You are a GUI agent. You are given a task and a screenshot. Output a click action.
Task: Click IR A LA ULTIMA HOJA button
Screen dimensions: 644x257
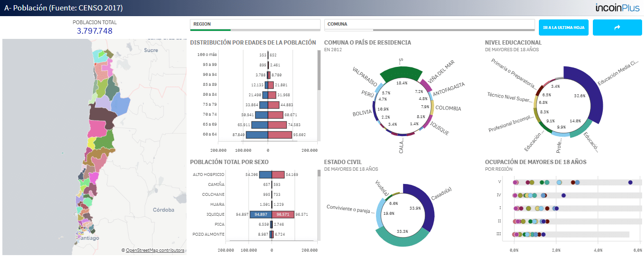[x=563, y=28]
